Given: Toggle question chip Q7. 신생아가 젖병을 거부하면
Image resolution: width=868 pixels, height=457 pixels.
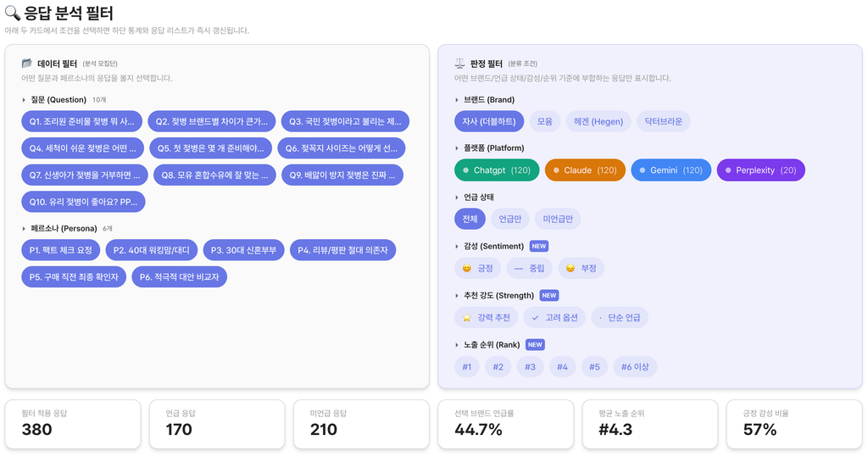Looking at the screenshot, I should pyautogui.click(x=85, y=175).
